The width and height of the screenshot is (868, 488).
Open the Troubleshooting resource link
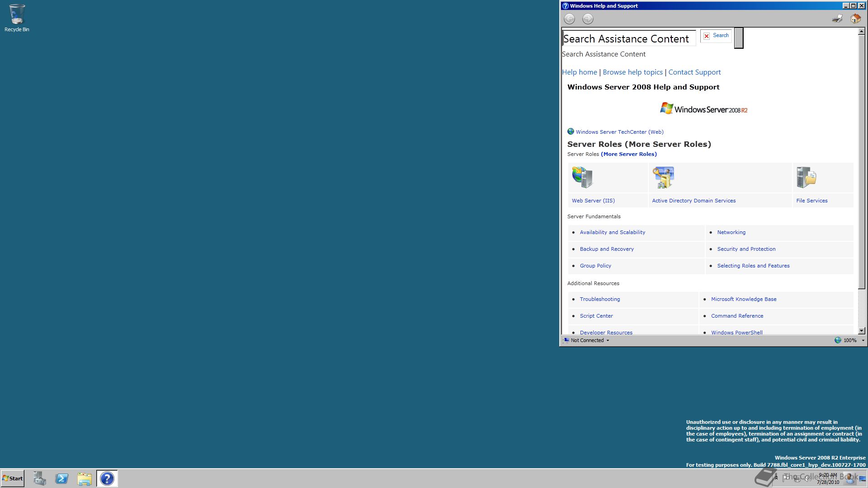[x=599, y=299]
